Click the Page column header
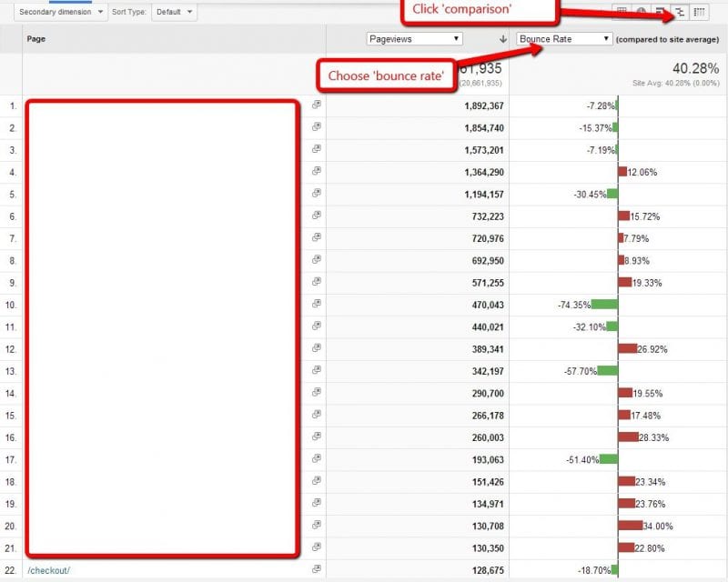The height and width of the screenshot is (582, 728). coord(36,39)
